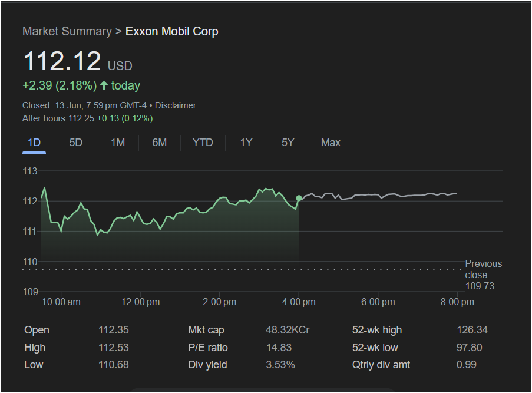The height and width of the screenshot is (393, 532).
Task: Click the Qtrly div amt label
Action: [381, 365]
